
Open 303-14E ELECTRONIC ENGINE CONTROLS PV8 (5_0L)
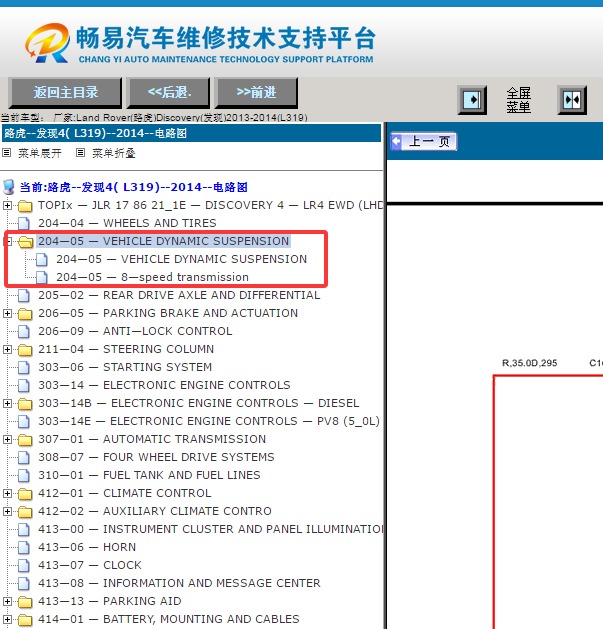(209, 421)
